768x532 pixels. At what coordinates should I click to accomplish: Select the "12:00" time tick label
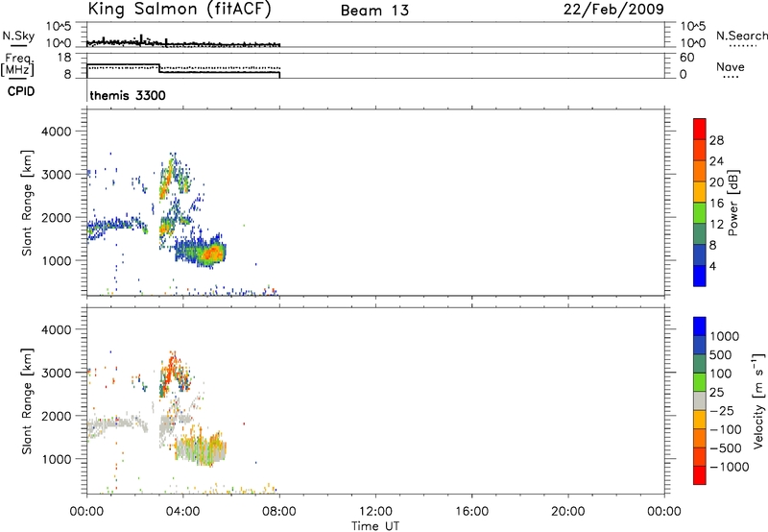point(375,512)
